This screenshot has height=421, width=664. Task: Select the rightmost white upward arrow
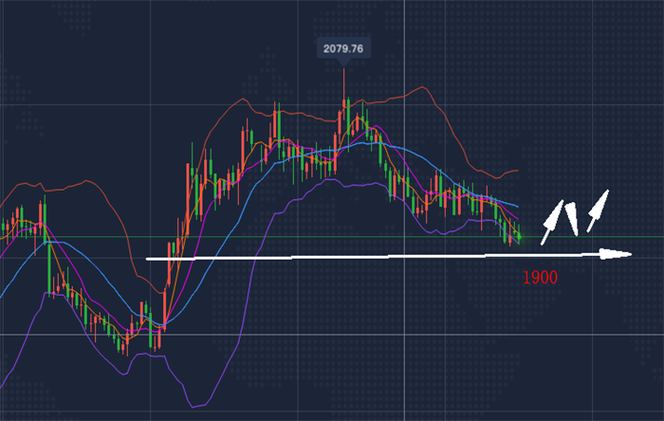[597, 207]
